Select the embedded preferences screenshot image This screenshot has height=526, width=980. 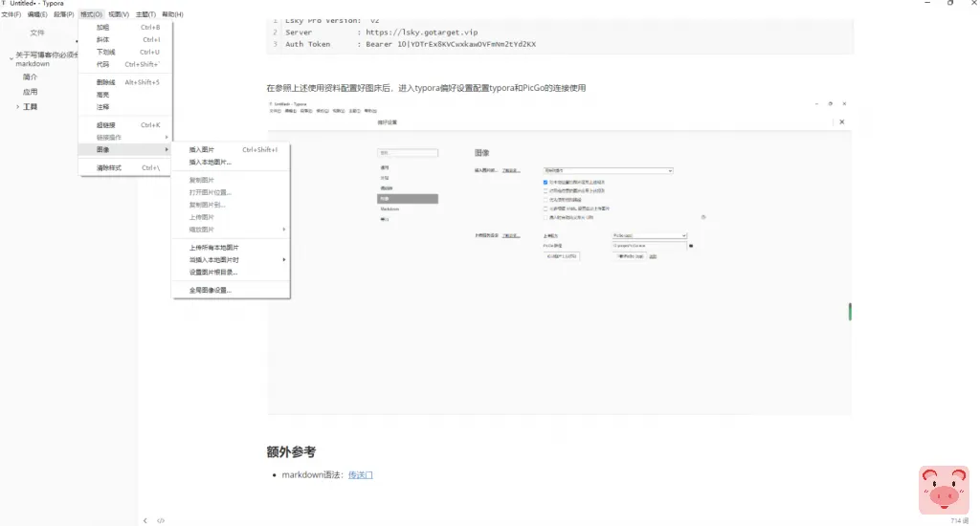click(559, 256)
